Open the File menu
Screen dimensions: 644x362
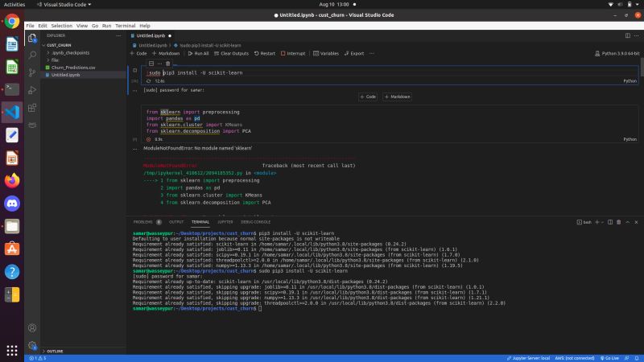(31, 26)
